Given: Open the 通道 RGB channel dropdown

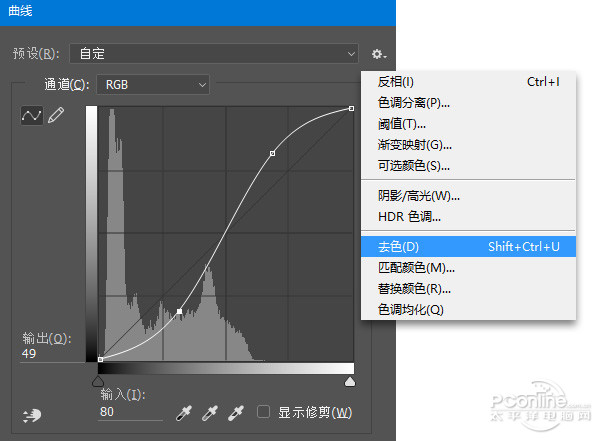Looking at the screenshot, I should coord(153,84).
